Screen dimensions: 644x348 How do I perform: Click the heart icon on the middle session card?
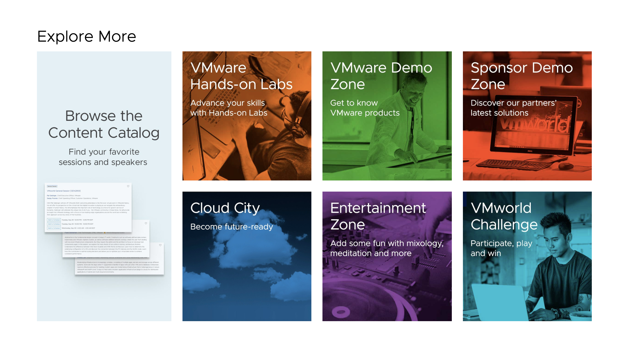146,223
